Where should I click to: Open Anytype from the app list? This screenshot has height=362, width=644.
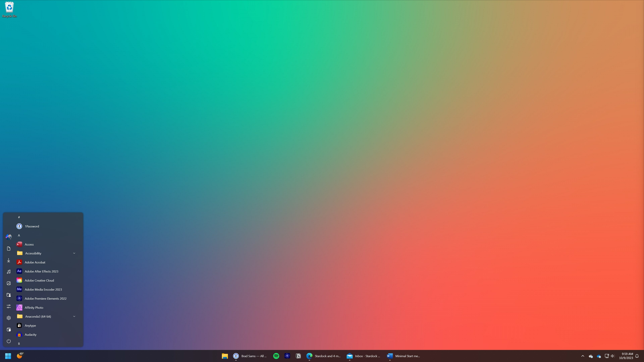tap(30, 325)
